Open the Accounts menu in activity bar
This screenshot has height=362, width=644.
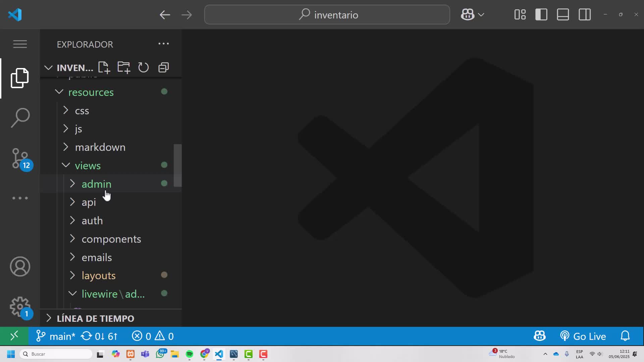pos(20,266)
